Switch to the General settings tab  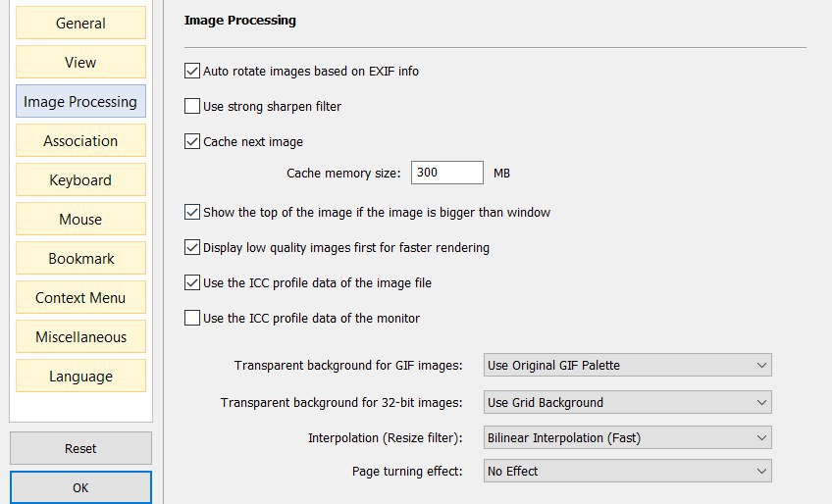click(x=80, y=23)
